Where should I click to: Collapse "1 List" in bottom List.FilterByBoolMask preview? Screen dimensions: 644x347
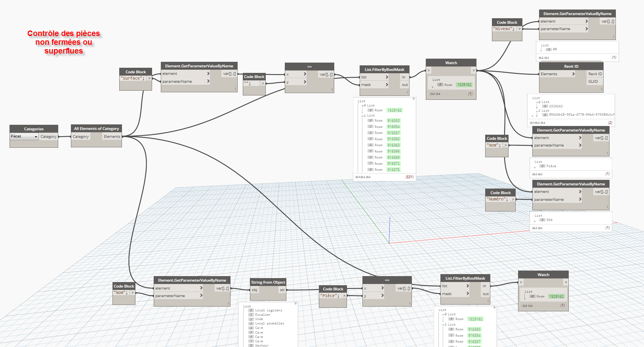(444, 324)
